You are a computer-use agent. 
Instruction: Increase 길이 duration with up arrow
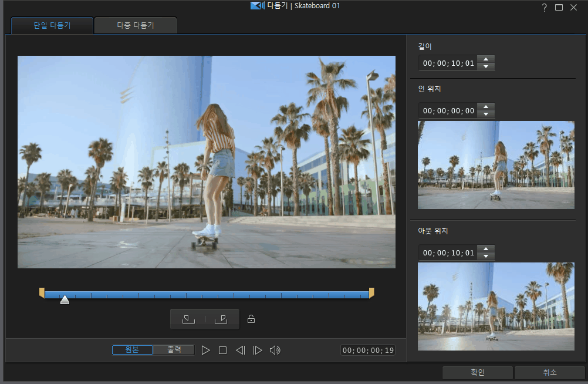pos(486,59)
